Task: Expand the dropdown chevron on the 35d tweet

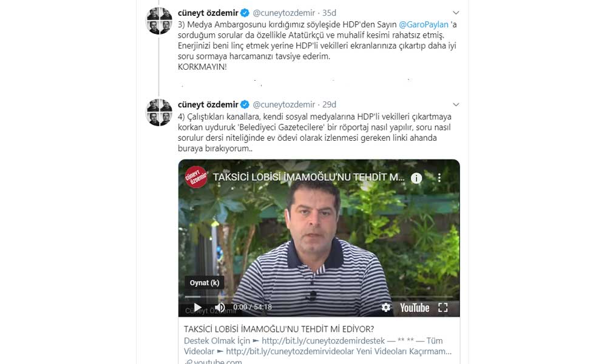Action: (x=456, y=13)
